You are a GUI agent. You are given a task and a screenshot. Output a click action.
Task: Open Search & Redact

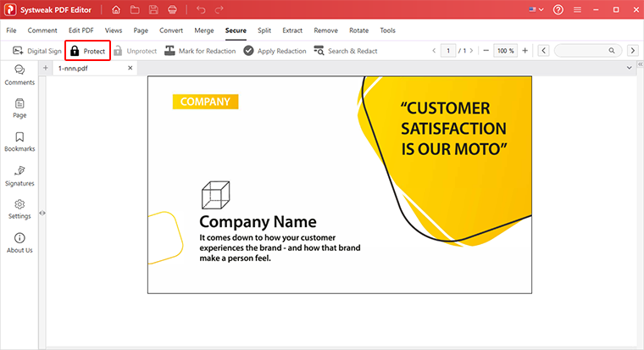pos(346,51)
